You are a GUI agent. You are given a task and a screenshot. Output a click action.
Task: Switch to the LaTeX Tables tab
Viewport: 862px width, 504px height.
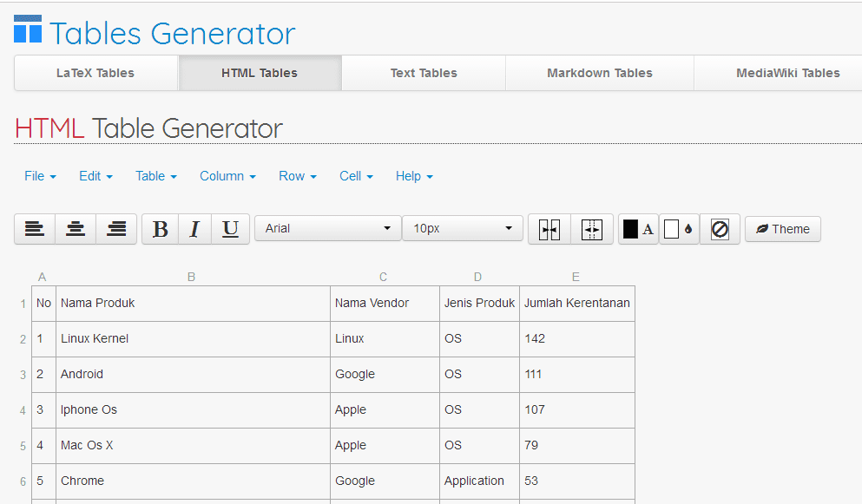pyautogui.click(x=95, y=73)
